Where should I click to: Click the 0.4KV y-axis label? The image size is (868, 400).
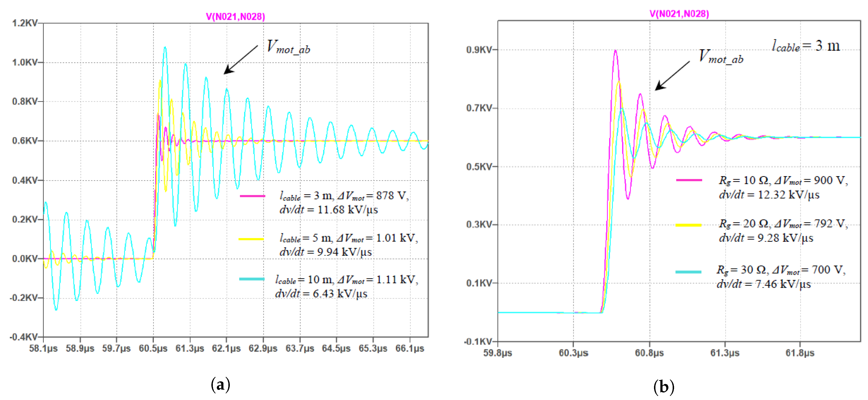25,180
